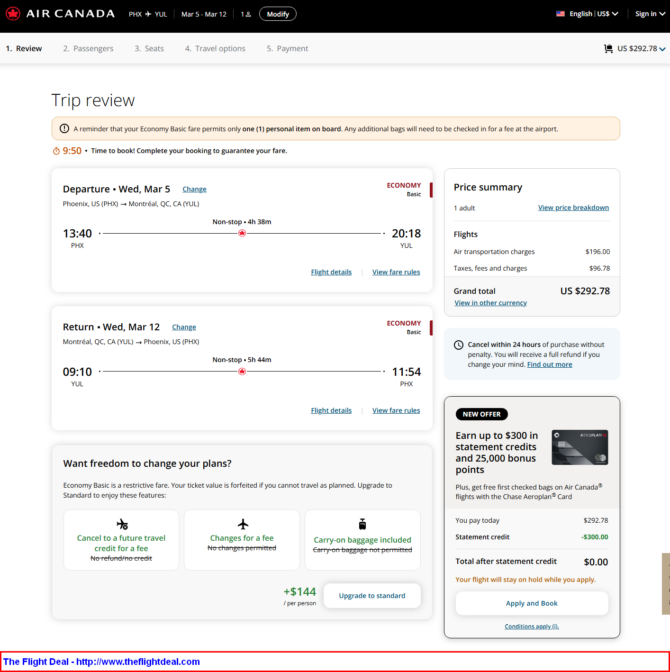This screenshot has width=670, height=672.
Task: Open the Conditions apply link
Action: (532, 627)
